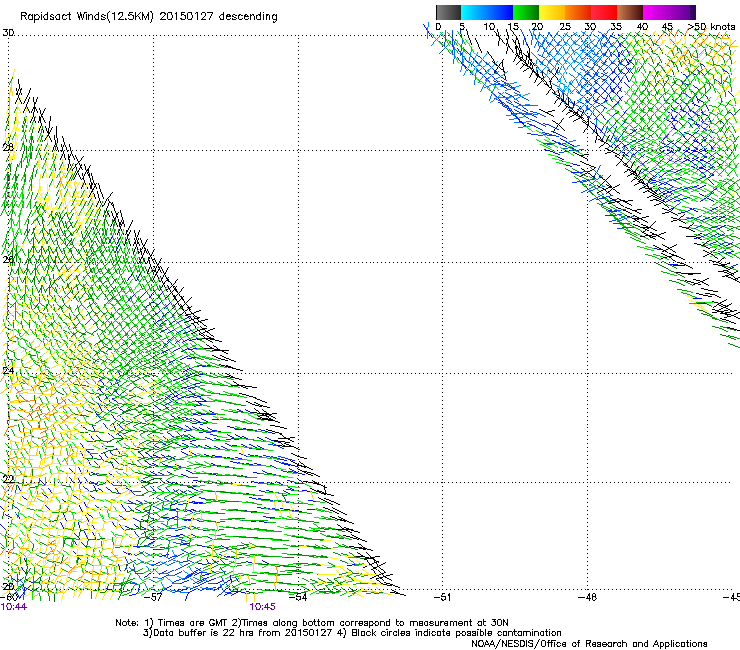This screenshot has width=740, height=650.
Task: Click the 'Note: 1) Times are GMT' footnote line
Action: click(x=312, y=623)
